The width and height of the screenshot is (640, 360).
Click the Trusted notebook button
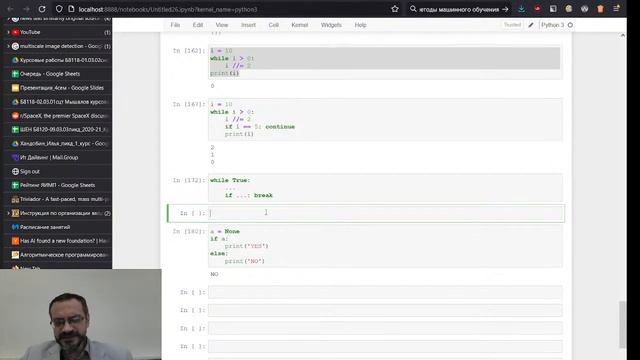[512, 25]
